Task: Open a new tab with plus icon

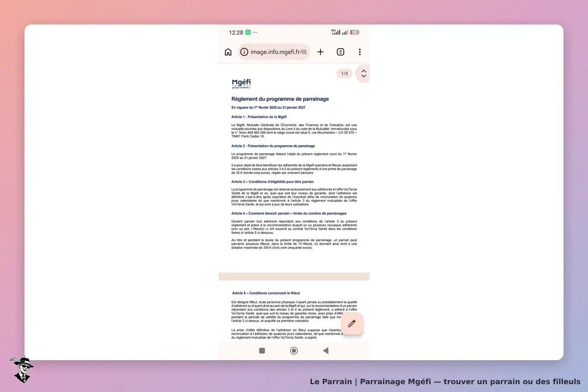Action: [320, 52]
